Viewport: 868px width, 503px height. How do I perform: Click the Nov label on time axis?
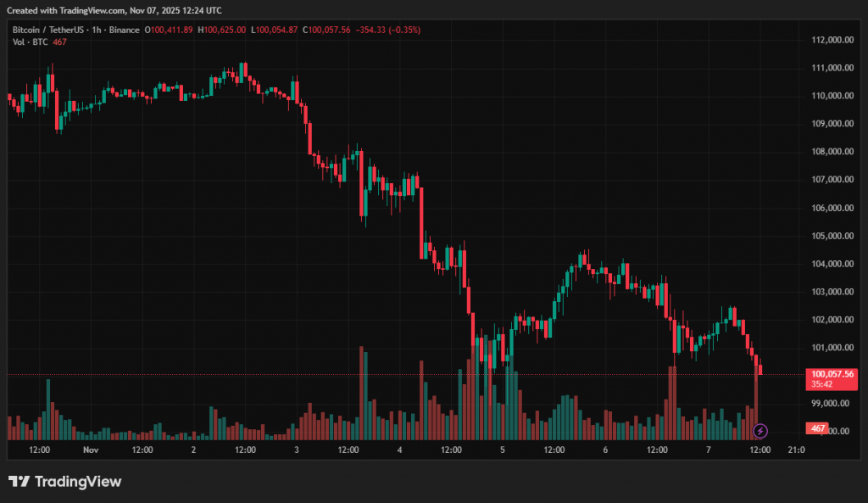(x=91, y=450)
